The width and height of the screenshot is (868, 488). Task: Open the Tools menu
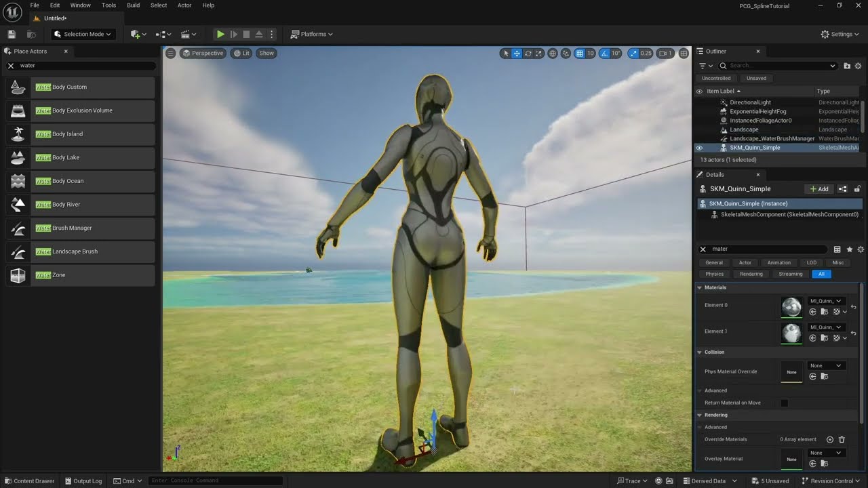coord(108,5)
